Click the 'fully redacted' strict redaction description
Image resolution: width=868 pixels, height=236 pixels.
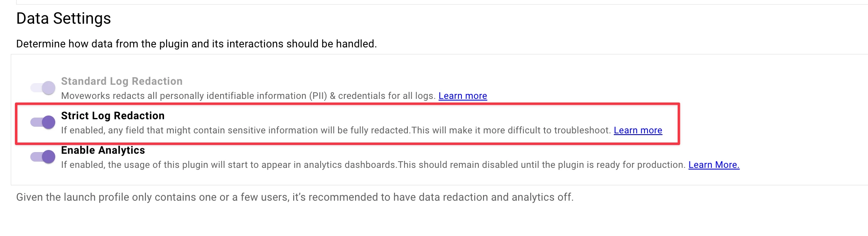(336, 130)
